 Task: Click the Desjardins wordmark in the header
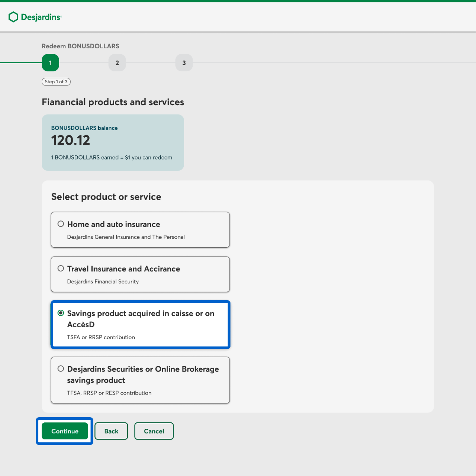(41, 17)
